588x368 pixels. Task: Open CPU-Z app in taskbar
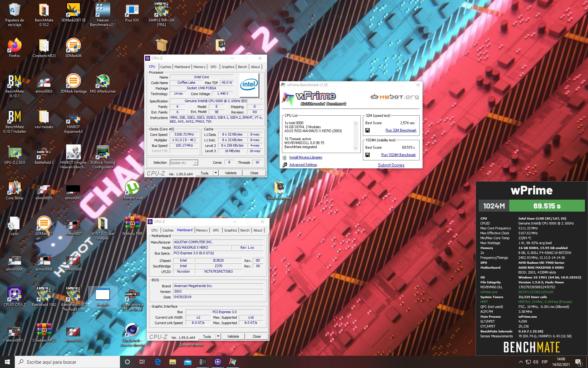click(x=217, y=362)
